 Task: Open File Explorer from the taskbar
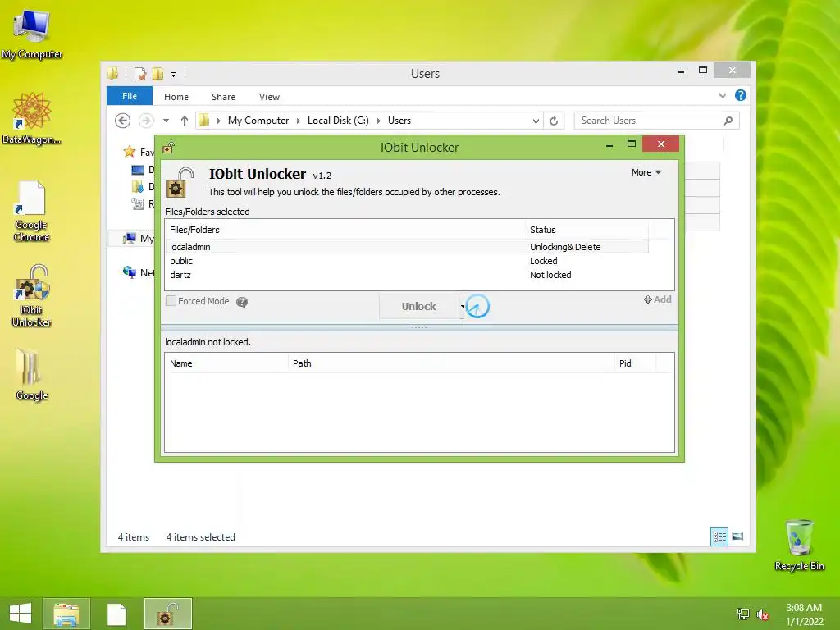pos(66,614)
